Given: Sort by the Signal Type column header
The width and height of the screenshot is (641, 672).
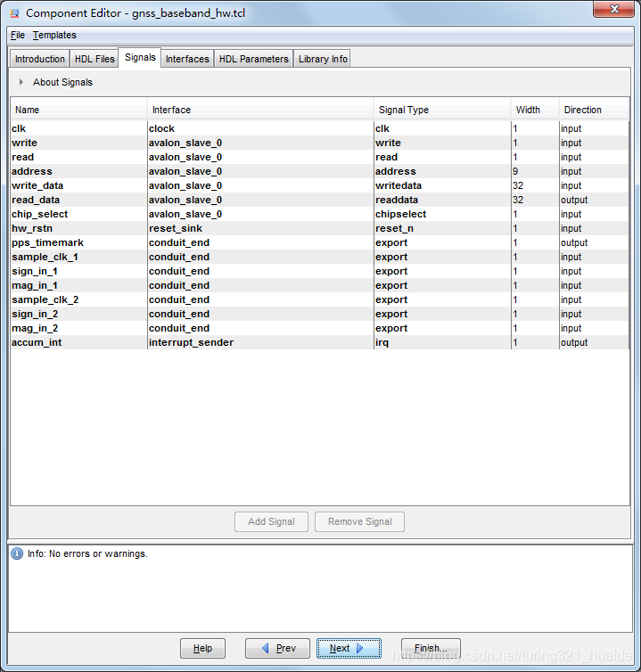Looking at the screenshot, I should 442,110.
